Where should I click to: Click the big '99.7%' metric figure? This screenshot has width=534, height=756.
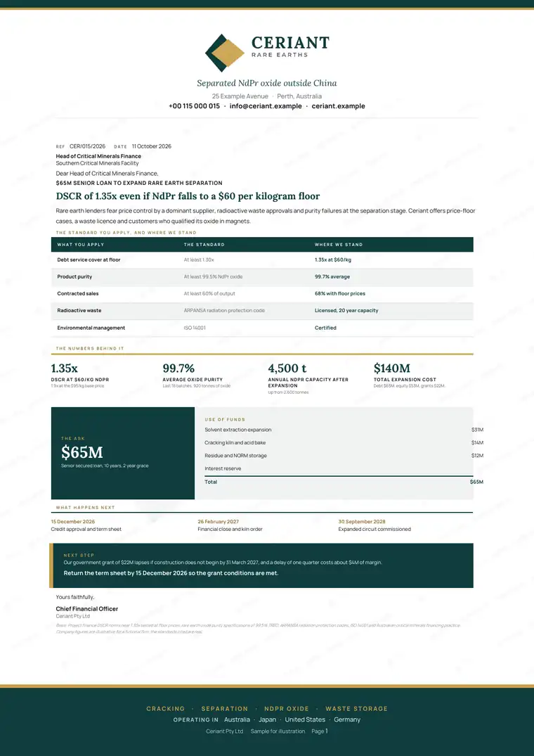click(178, 369)
